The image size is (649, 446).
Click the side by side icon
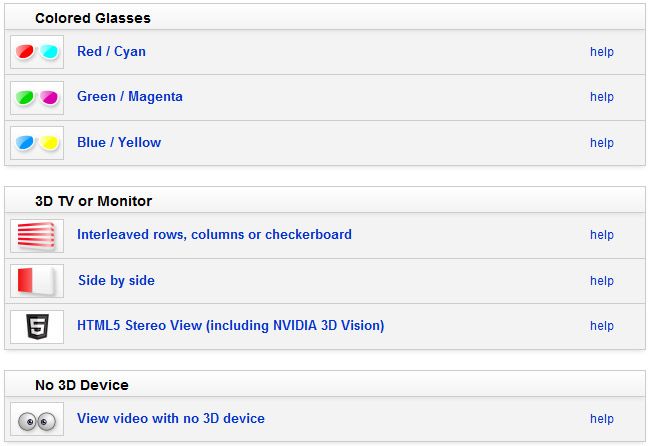pyautogui.click(x=37, y=281)
